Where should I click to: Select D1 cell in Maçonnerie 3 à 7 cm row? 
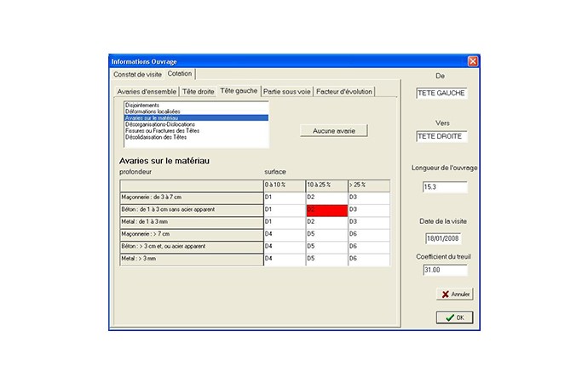click(x=284, y=197)
